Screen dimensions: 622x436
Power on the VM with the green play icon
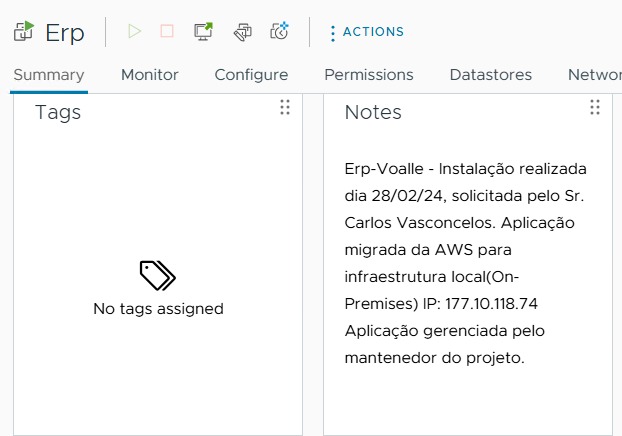click(134, 31)
